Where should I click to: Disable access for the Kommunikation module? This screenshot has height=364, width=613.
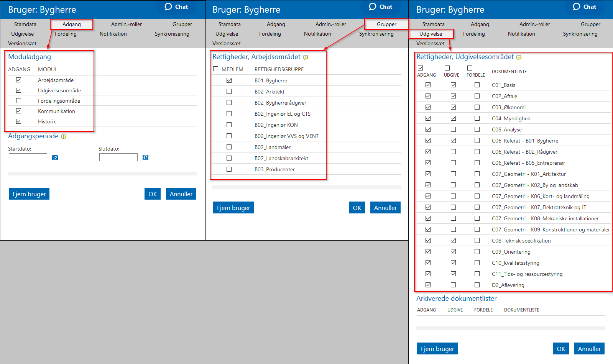pos(19,111)
